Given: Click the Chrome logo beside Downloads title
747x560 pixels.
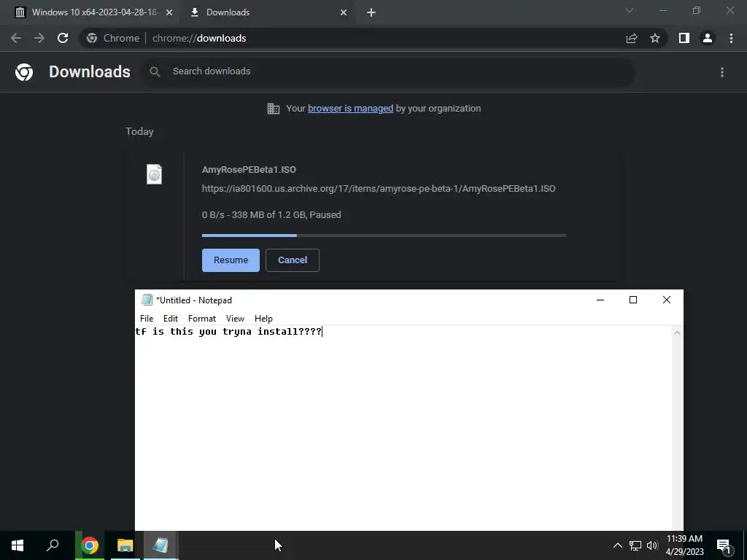Looking at the screenshot, I should point(24,72).
